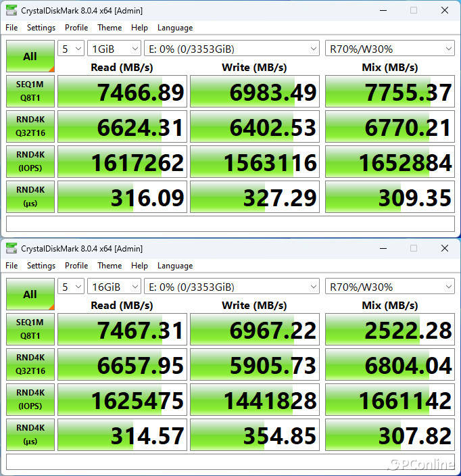Close the upper CrystalDiskMark window

click(x=443, y=10)
